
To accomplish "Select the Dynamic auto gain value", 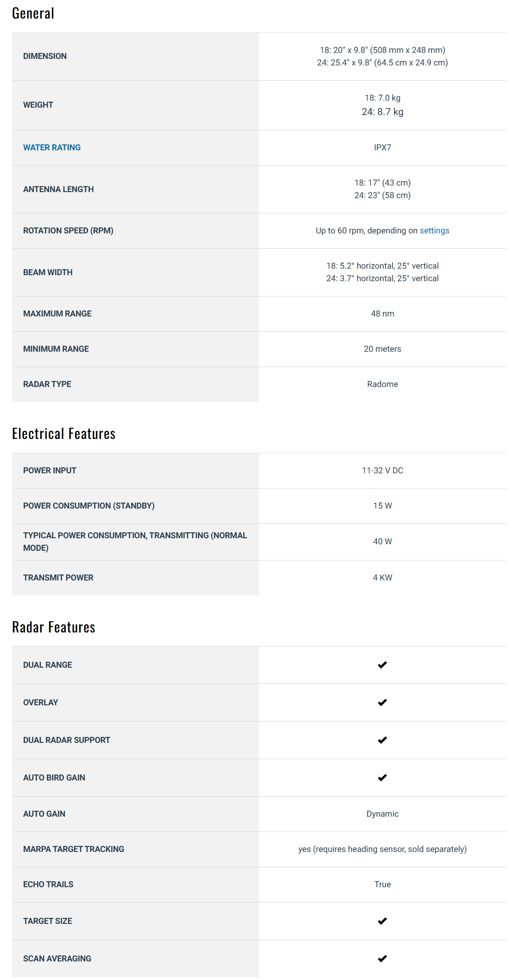I will [x=382, y=814].
